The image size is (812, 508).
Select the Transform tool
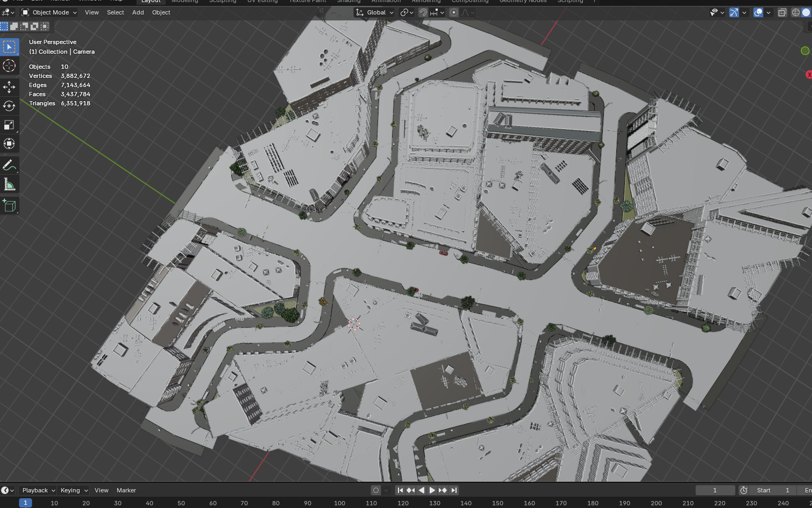pyautogui.click(x=9, y=144)
